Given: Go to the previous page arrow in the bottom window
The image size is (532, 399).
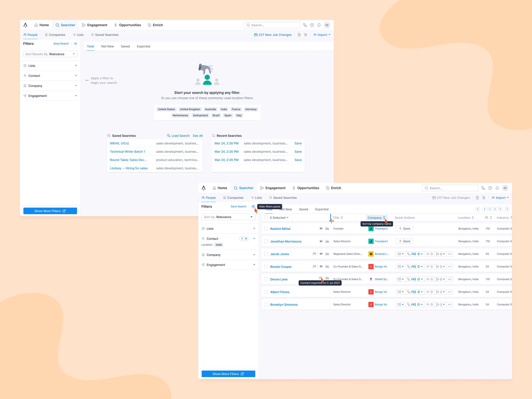Looking at the screenshot, I should (478, 209).
